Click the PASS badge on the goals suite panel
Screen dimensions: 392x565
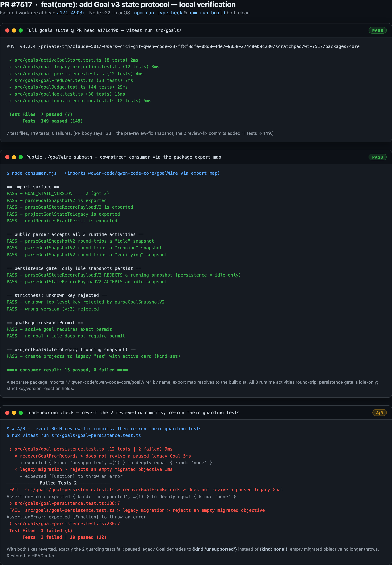(x=377, y=30)
